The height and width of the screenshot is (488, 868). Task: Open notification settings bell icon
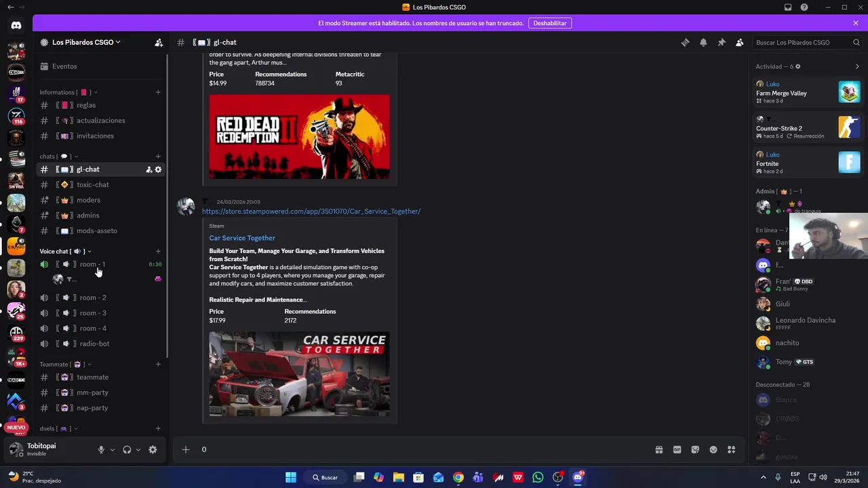tap(703, 42)
